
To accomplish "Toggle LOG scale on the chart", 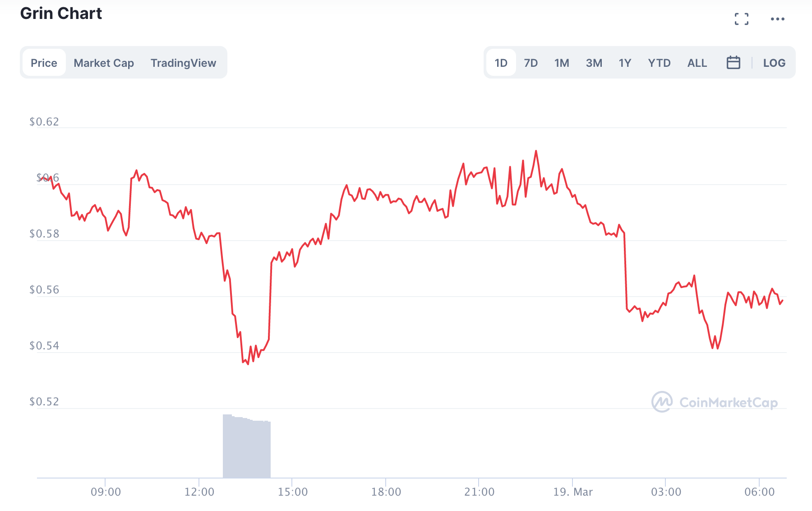I will [774, 63].
